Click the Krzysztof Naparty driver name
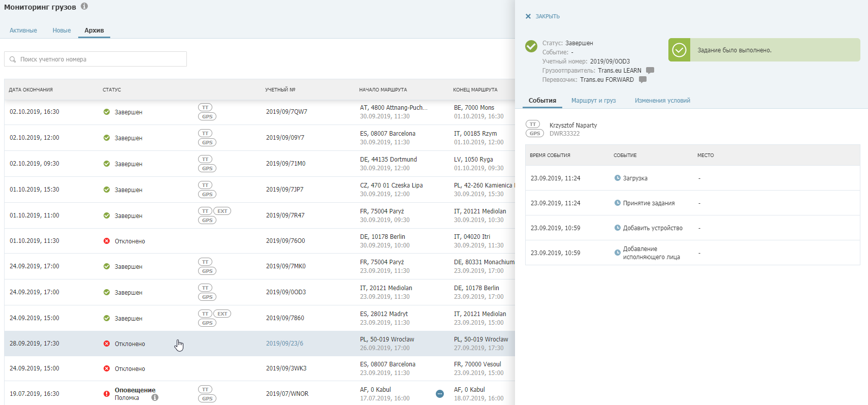The image size is (868, 405). pos(573,126)
